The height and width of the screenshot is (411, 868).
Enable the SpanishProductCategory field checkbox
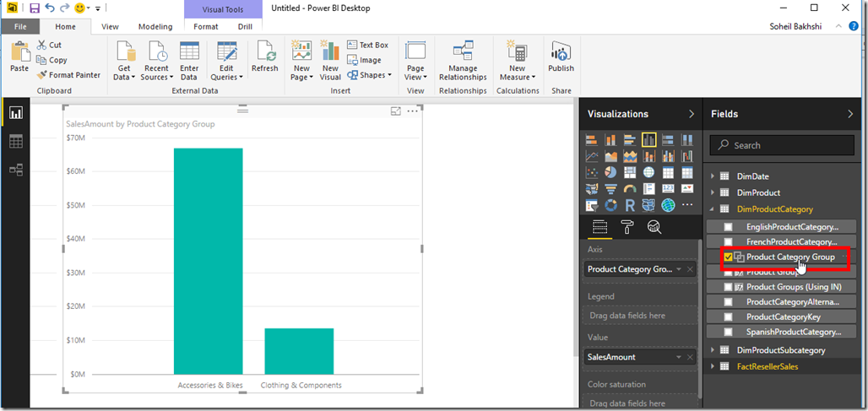coord(728,332)
